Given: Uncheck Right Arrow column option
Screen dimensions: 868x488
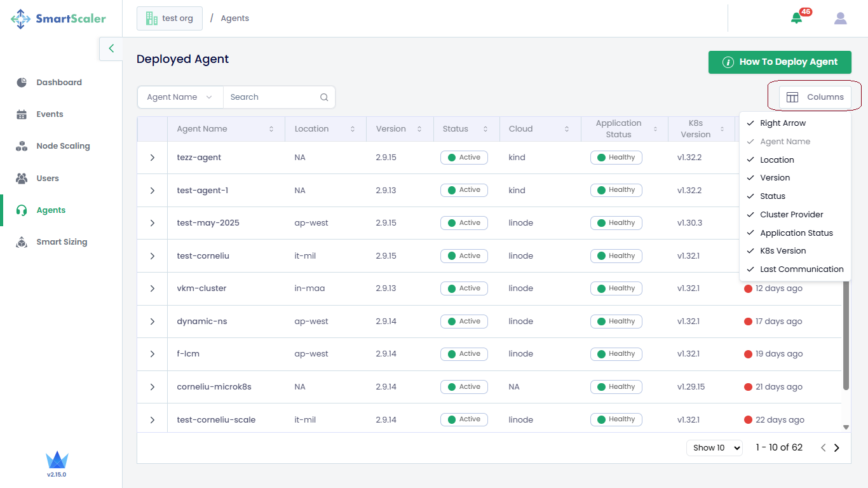Looking at the screenshot, I should point(795,123).
